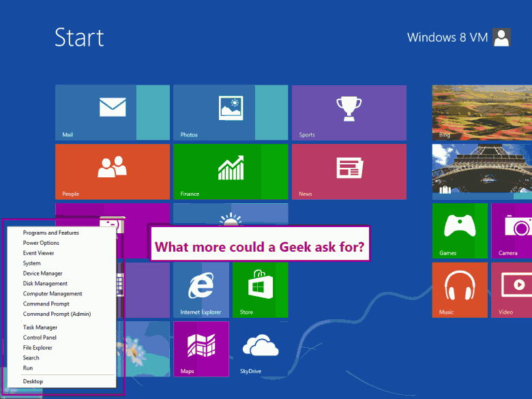Open the Finance chart tile

pyautogui.click(x=231, y=172)
